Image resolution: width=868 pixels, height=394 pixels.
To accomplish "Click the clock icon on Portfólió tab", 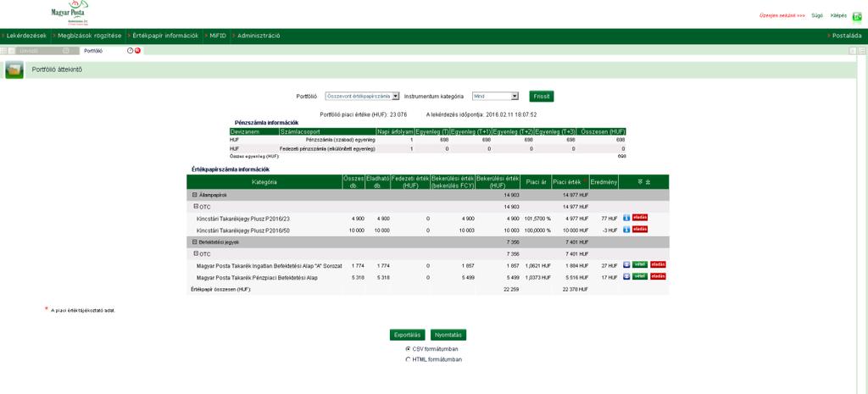I will click(x=130, y=50).
